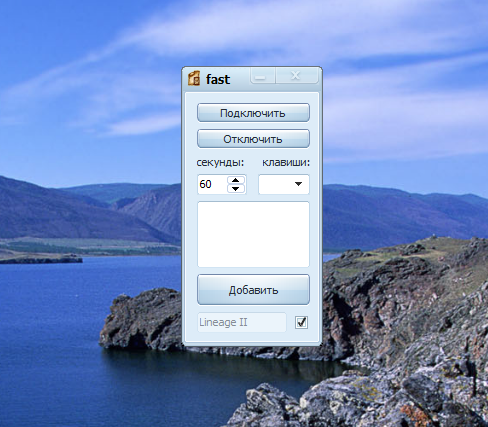This screenshot has width=488, height=427.
Task: Click the fast title text in title bar
Action: (218, 79)
